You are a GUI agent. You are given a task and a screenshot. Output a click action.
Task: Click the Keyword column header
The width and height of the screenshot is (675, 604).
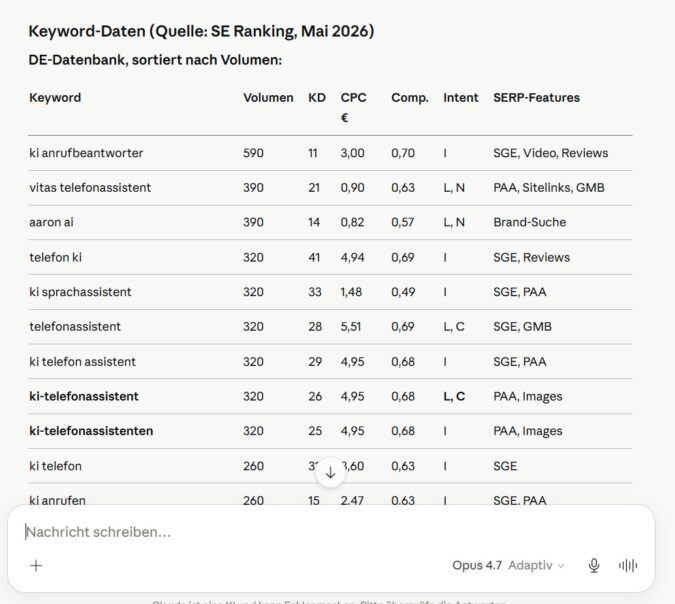[55, 98]
